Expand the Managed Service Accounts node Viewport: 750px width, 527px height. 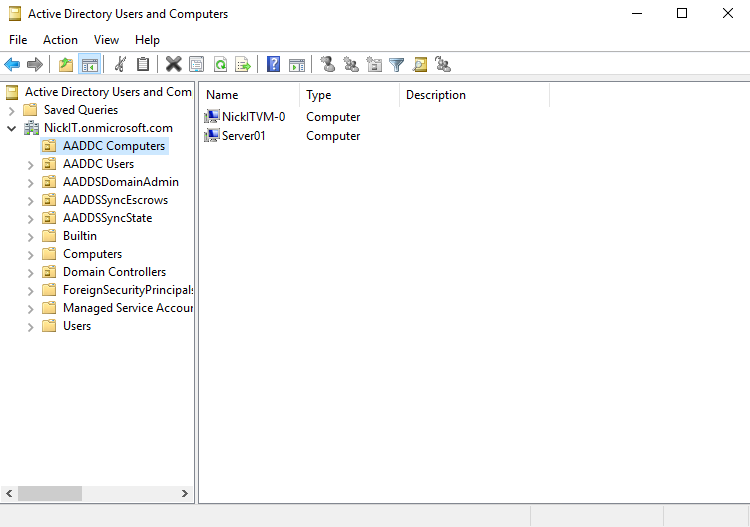pyautogui.click(x=31, y=309)
